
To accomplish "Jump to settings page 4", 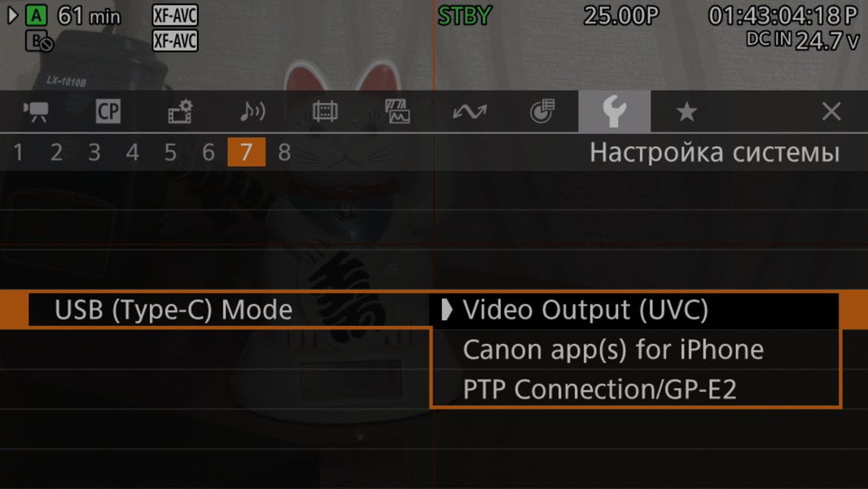I will pyautogui.click(x=132, y=152).
